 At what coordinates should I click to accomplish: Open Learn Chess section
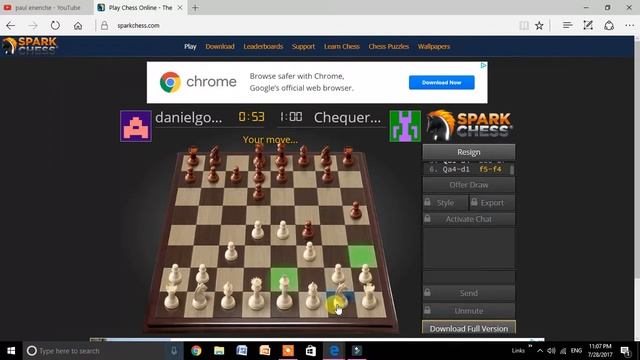point(342,47)
